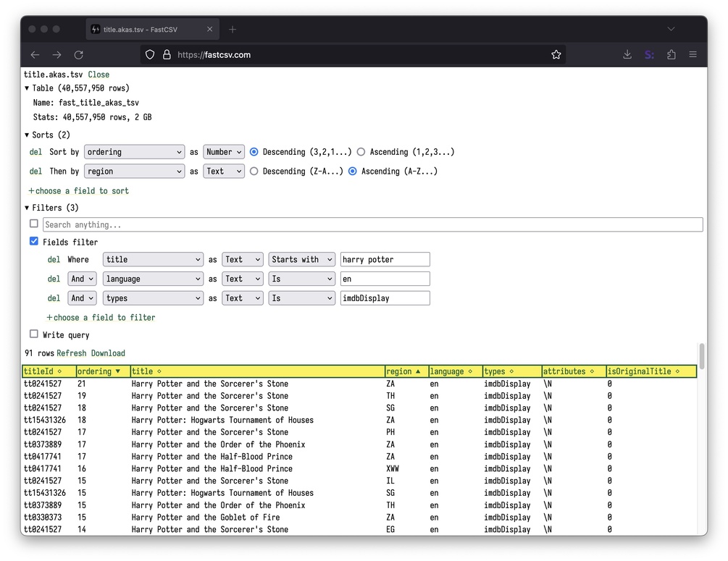Go back with the browser back arrow

35,55
